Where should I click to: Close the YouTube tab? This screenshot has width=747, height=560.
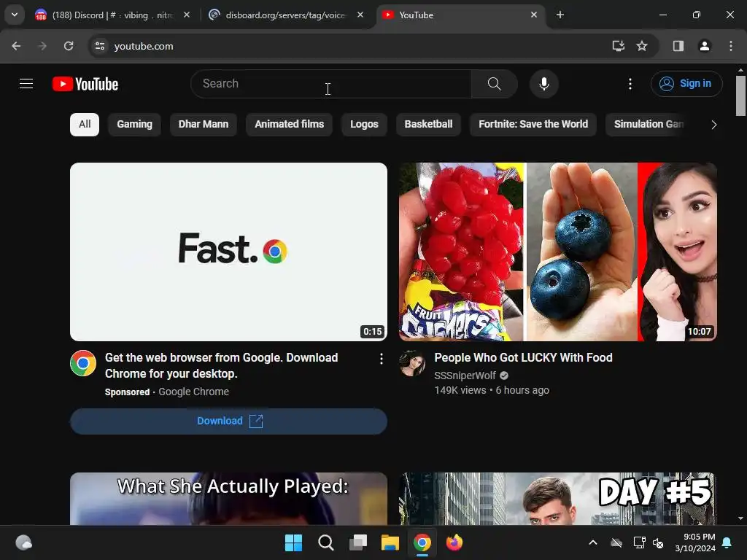tap(533, 15)
